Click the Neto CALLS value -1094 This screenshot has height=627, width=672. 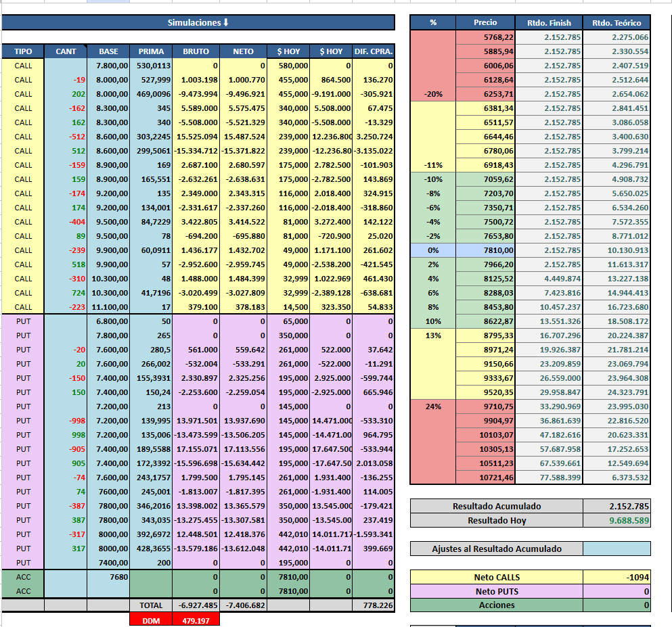617,578
